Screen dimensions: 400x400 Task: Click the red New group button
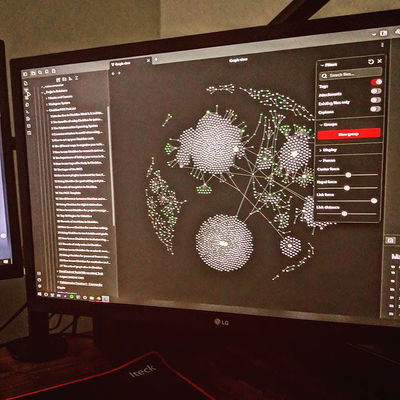point(349,134)
